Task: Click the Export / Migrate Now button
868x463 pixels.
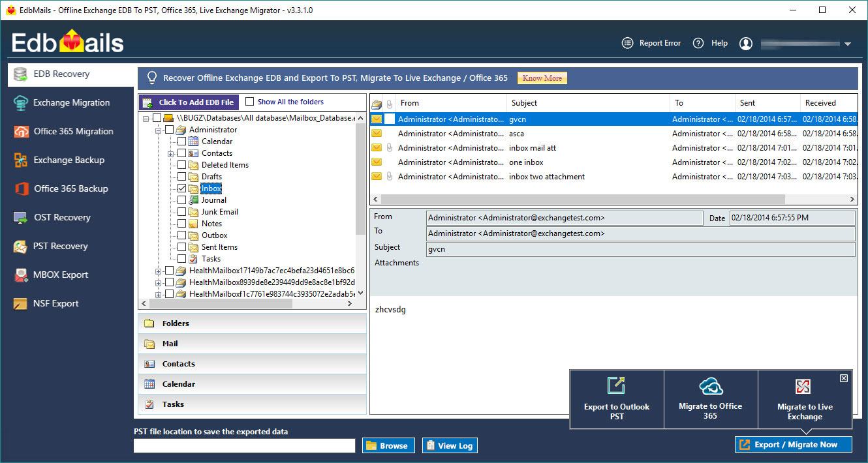Action: pos(794,445)
